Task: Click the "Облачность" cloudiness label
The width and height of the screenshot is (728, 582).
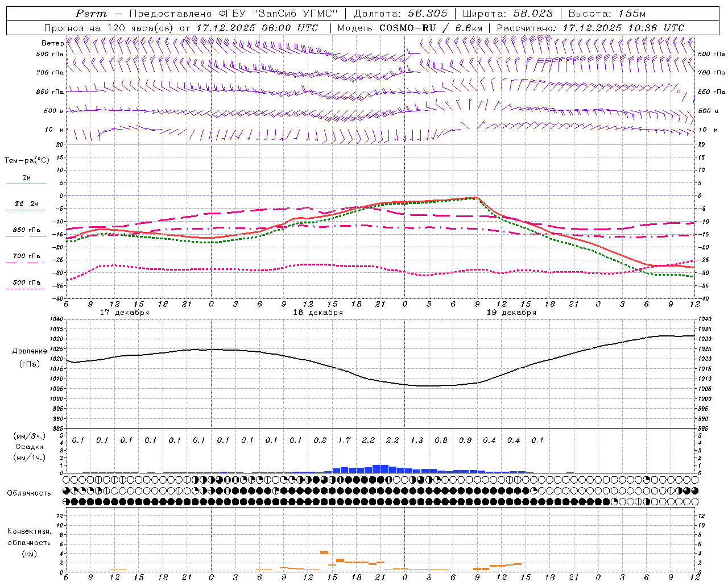Action: (28, 493)
